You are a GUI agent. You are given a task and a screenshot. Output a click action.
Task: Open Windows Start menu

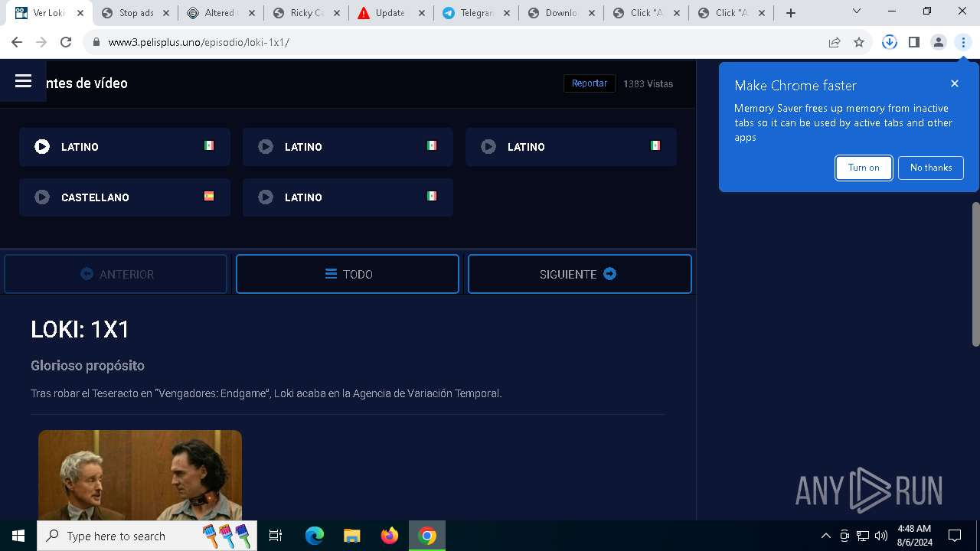coord(18,536)
